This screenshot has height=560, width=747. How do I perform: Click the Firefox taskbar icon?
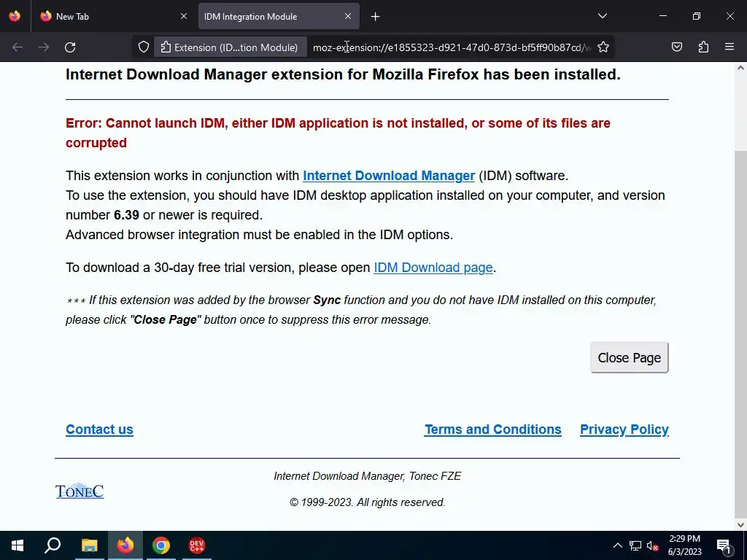click(x=125, y=545)
